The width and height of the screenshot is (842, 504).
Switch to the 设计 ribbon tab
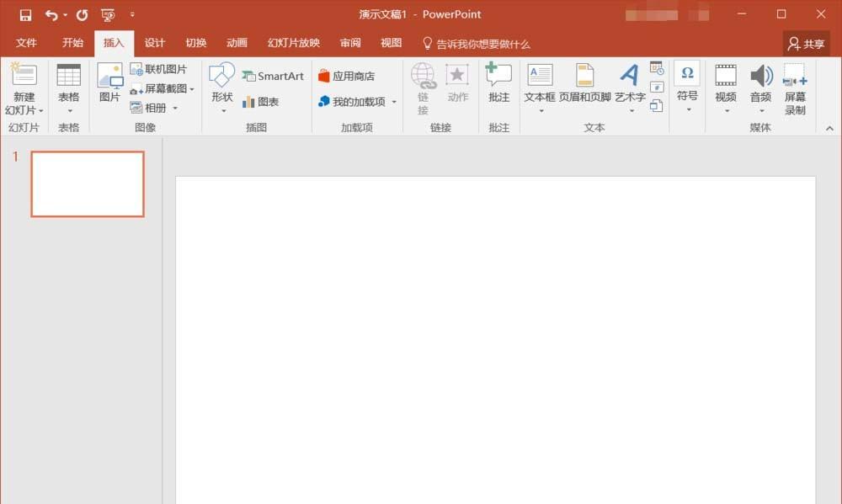(x=155, y=42)
